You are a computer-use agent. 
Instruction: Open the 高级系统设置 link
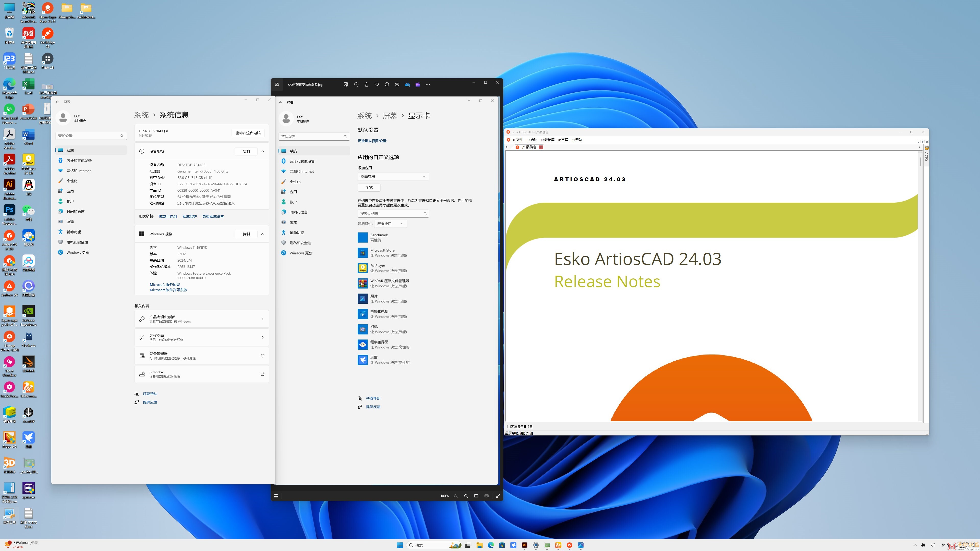point(213,216)
